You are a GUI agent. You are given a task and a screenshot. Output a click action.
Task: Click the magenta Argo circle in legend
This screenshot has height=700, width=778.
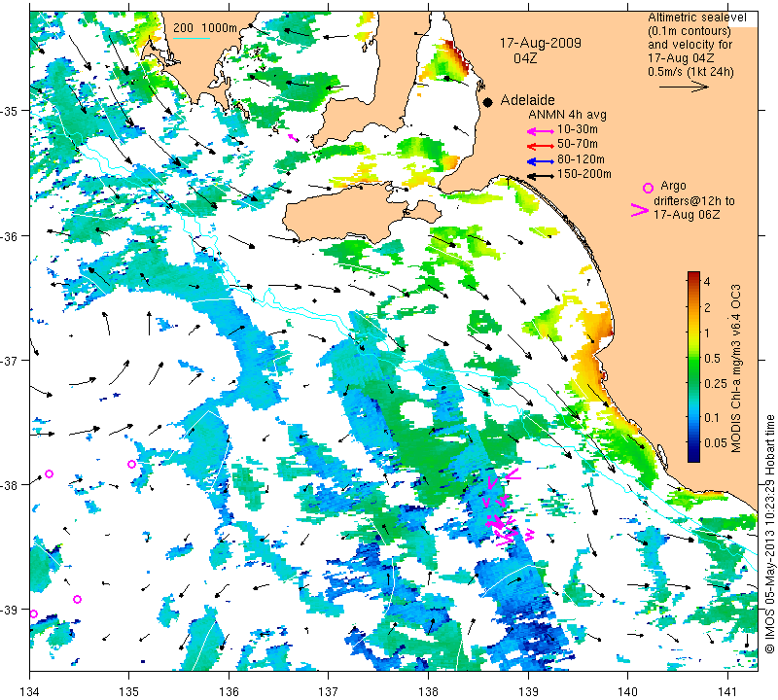(x=648, y=188)
